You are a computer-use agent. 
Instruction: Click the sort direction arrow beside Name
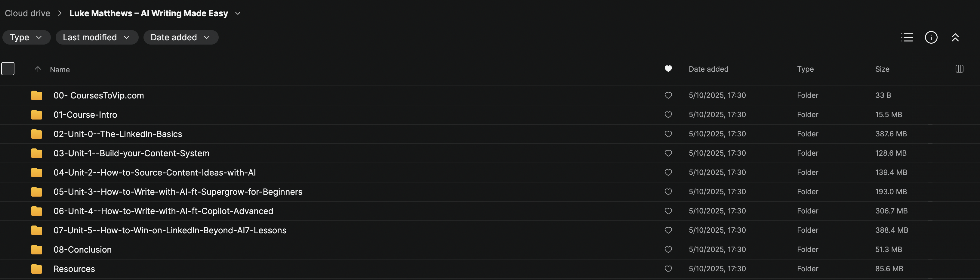(x=38, y=69)
